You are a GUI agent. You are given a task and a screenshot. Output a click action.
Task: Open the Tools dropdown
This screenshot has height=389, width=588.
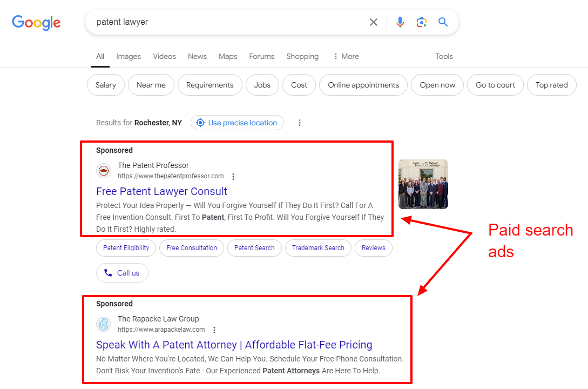444,56
